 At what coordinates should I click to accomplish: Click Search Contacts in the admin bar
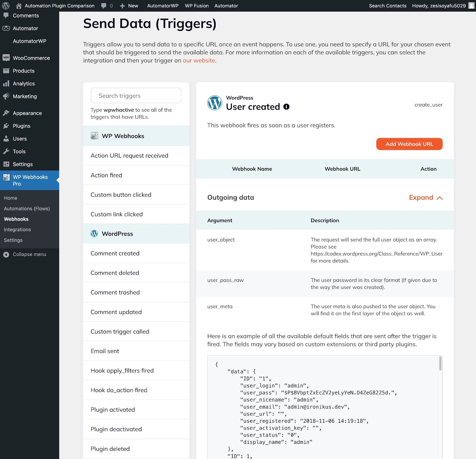click(388, 6)
